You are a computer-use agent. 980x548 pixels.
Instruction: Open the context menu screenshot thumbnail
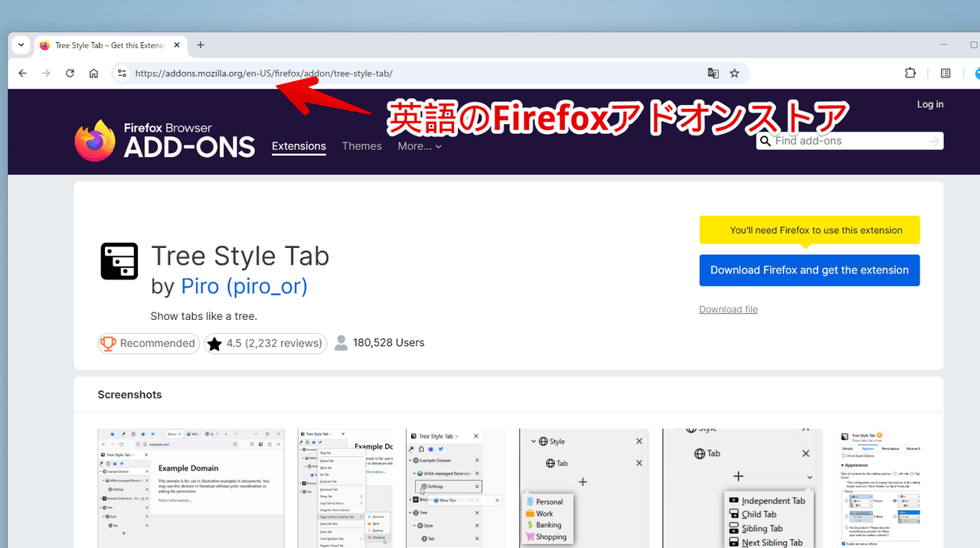(x=345, y=488)
